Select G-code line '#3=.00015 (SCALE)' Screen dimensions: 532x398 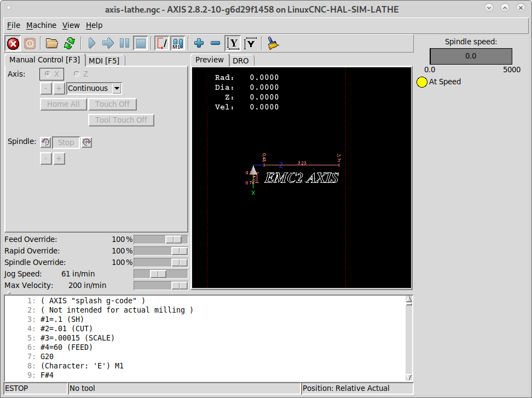pos(77,338)
